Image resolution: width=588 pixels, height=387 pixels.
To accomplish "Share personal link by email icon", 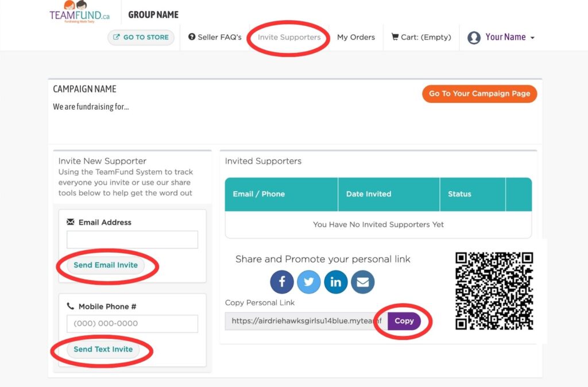I will 363,282.
